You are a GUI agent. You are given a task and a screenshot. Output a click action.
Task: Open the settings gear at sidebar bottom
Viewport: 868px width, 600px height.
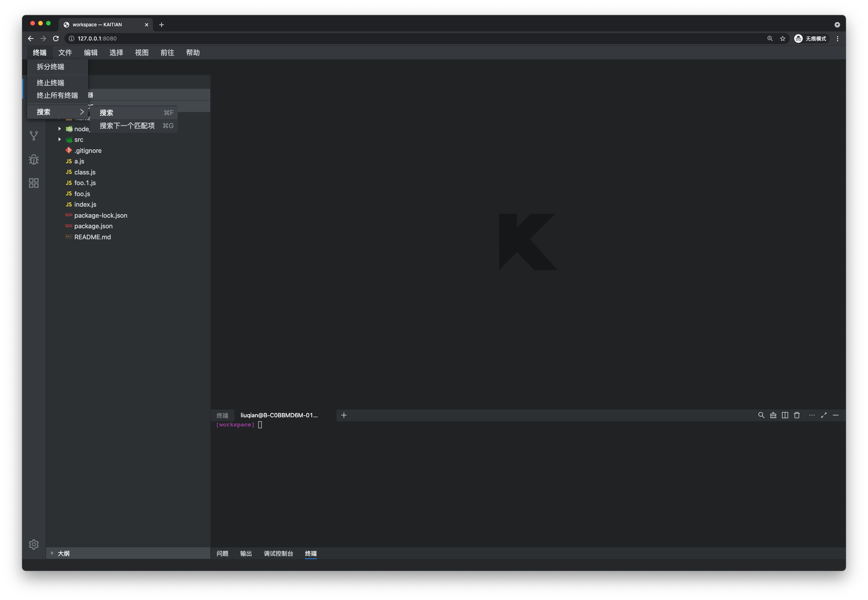tap(34, 544)
